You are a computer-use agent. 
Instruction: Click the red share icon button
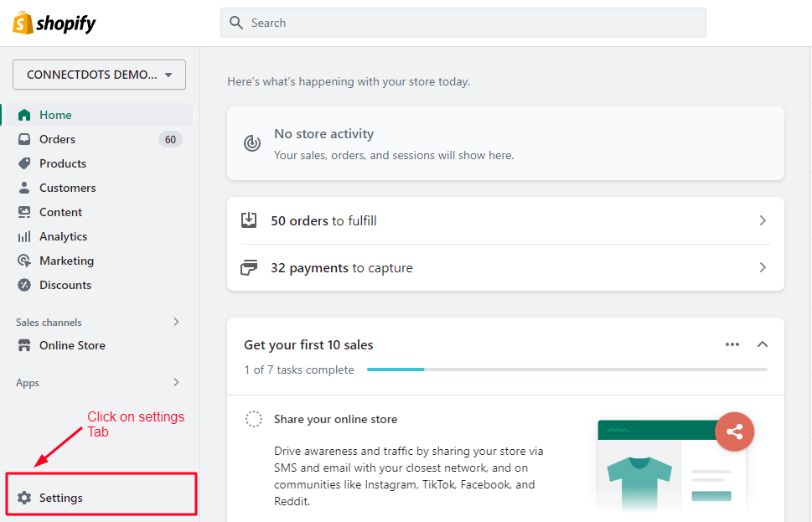pyautogui.click(x=734, y=432)
